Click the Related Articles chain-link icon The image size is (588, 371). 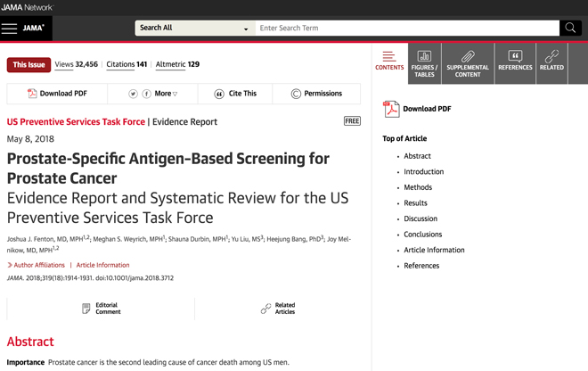(265, 309)
